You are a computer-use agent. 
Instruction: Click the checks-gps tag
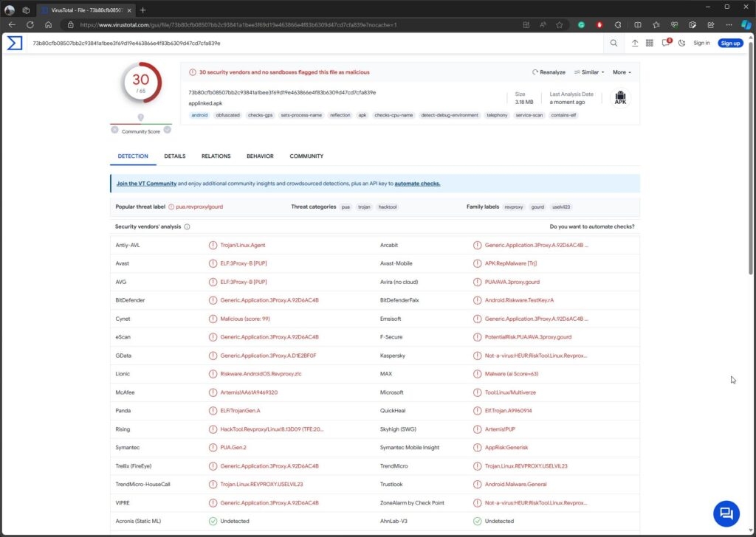pos(261,115)
